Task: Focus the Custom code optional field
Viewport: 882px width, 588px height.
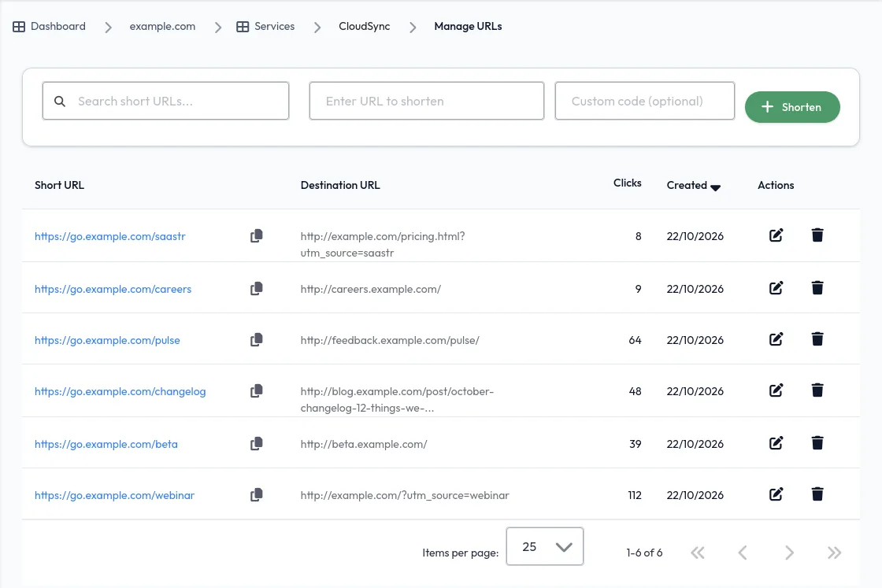Action: [645, 101]
